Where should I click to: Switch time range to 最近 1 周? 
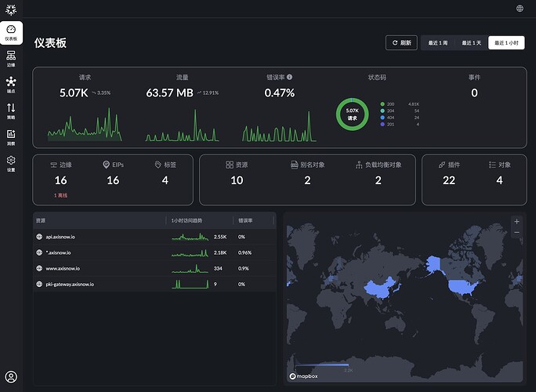[x=438, y=43]
